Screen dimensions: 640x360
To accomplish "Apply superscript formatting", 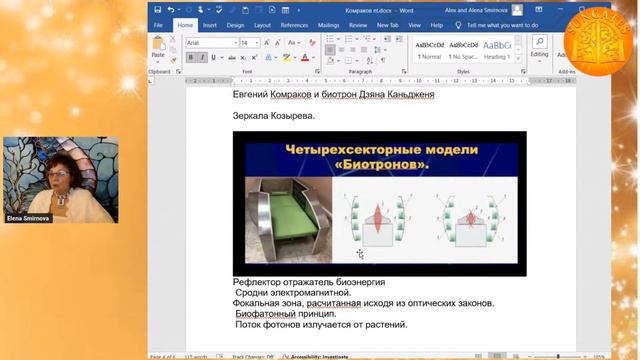I will [x=254, y=58].
